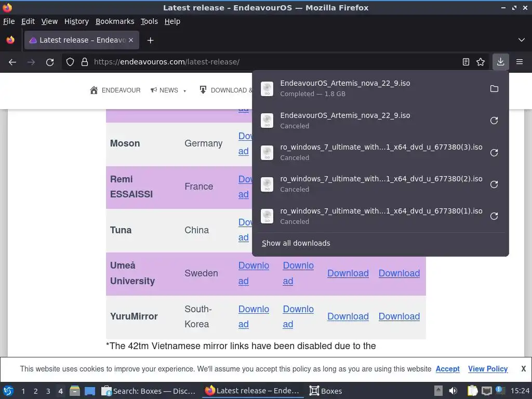Accept the cookie policy

pos(447,369)
